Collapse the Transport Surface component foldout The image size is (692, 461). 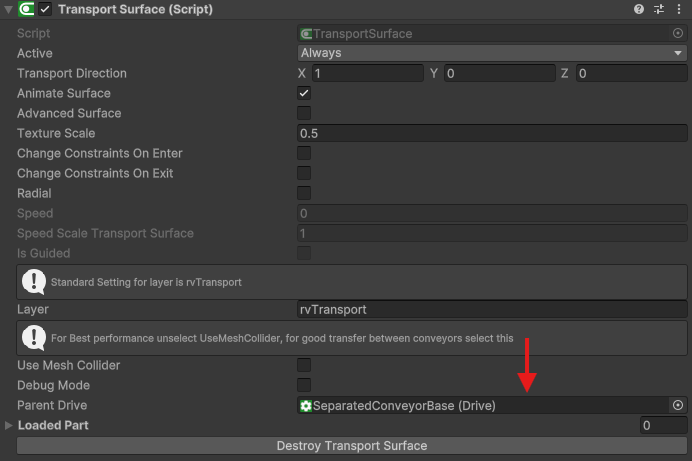(8, 9)
